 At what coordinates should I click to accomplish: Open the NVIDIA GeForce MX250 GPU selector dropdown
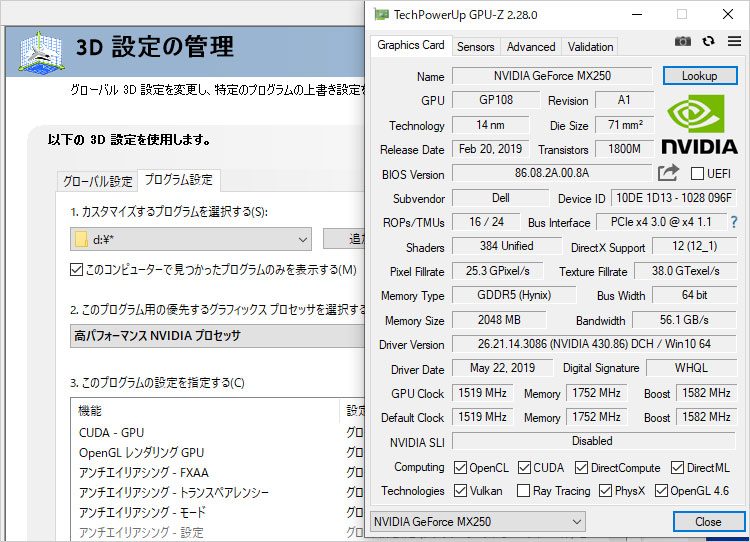(x=477, y=521)
